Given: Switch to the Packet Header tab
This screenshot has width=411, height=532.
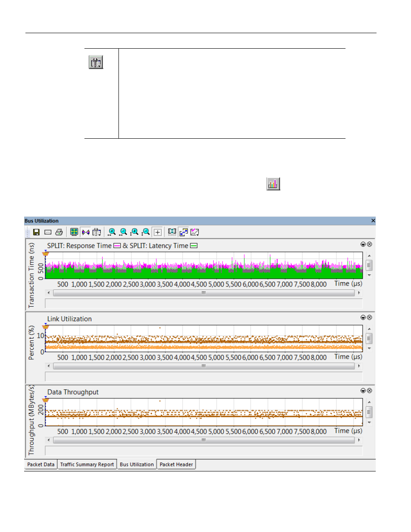Looking at the screenshot, I should click(x=176, y=464).
